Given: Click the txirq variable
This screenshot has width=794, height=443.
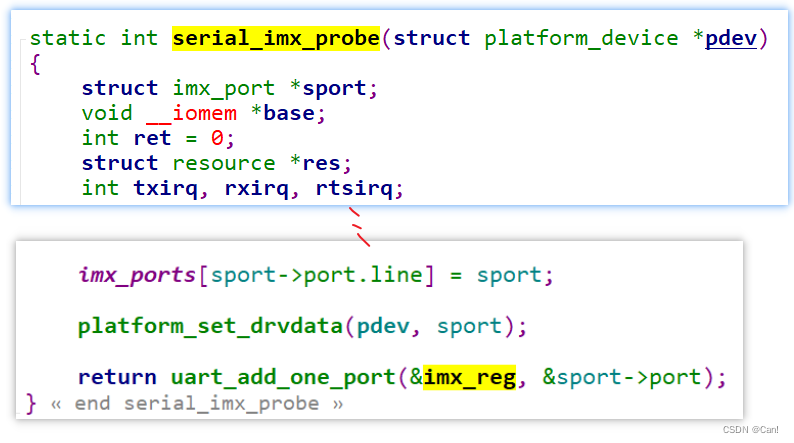Looking at the screenshot, I should (x=166, y=188).
